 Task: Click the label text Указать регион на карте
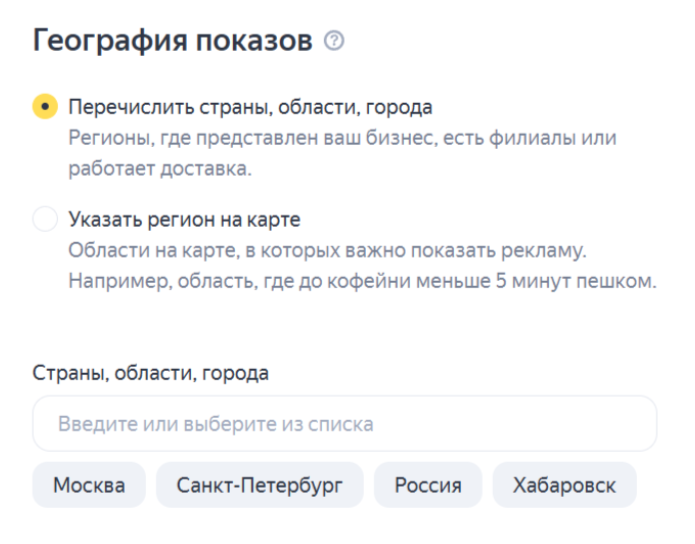click(x=184, y=219)
